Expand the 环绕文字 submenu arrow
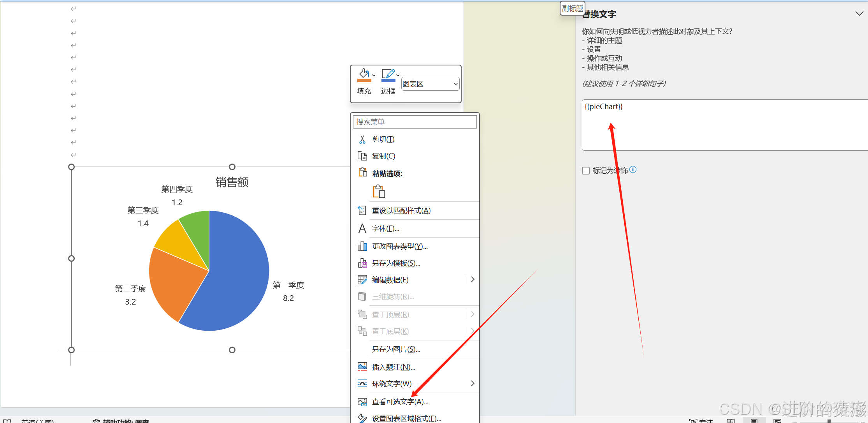868x423 pixels. click(472, 383)
